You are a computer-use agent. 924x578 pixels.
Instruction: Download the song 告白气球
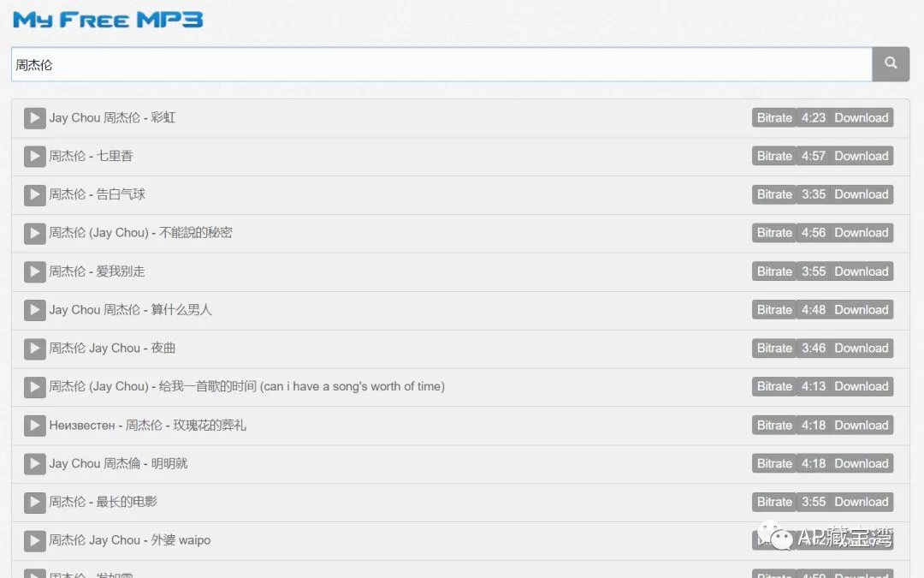pyautogui.click(x=861, y=194)
